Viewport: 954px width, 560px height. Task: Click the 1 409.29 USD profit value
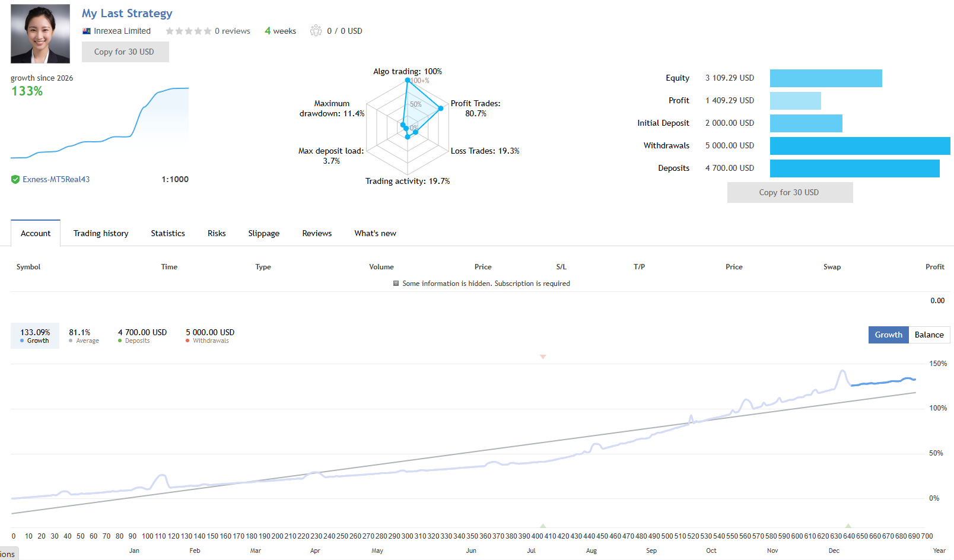pyautogui.click(x=730, y=100)
